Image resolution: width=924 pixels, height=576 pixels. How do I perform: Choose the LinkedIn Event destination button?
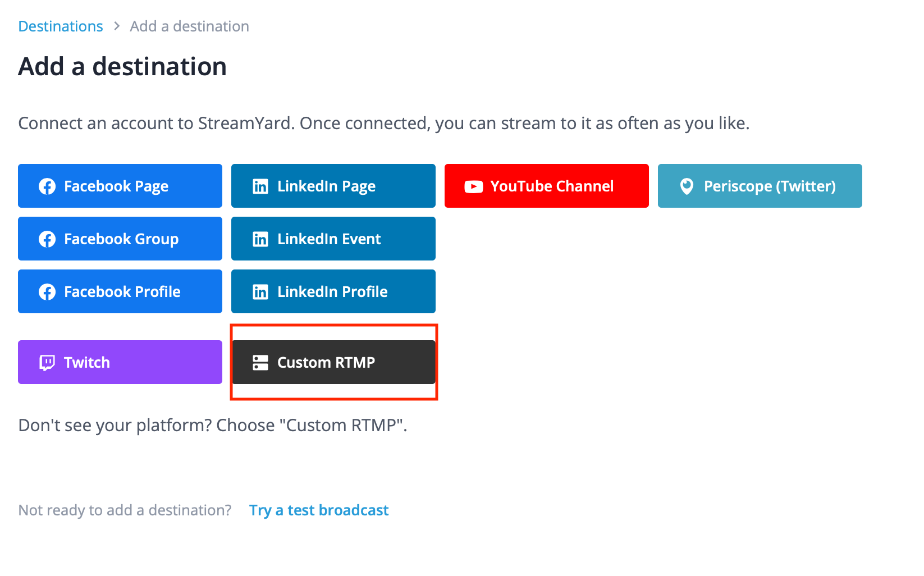click(x=333, y=239)
